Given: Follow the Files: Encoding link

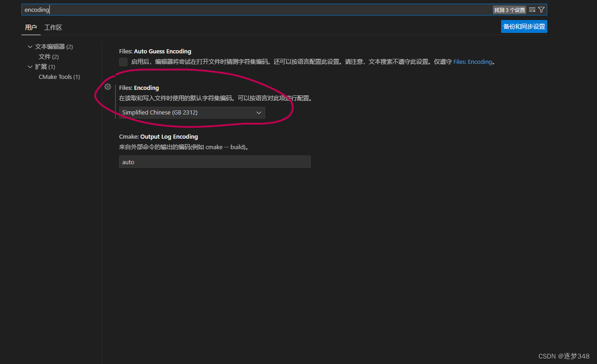Looking at the screenshot, I should (473, 62).
